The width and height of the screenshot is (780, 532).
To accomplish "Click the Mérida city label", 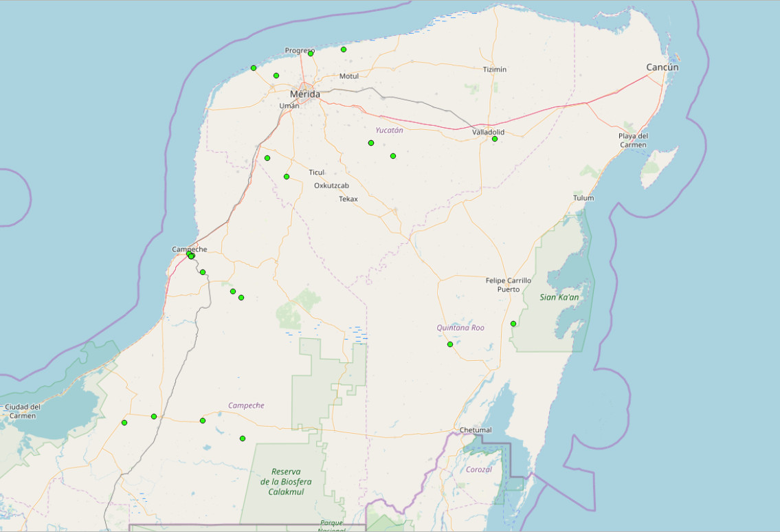I will tap(305, 94).
